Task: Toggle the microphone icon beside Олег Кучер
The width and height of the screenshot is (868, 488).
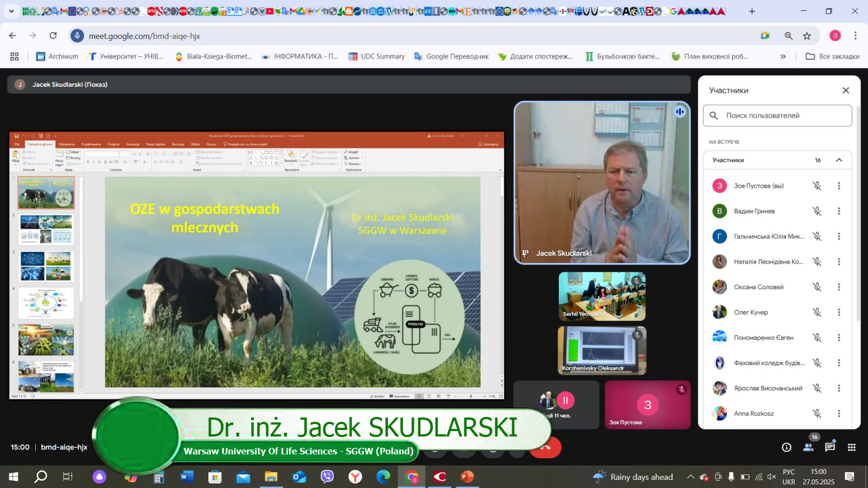Action: tap(816, 312)
